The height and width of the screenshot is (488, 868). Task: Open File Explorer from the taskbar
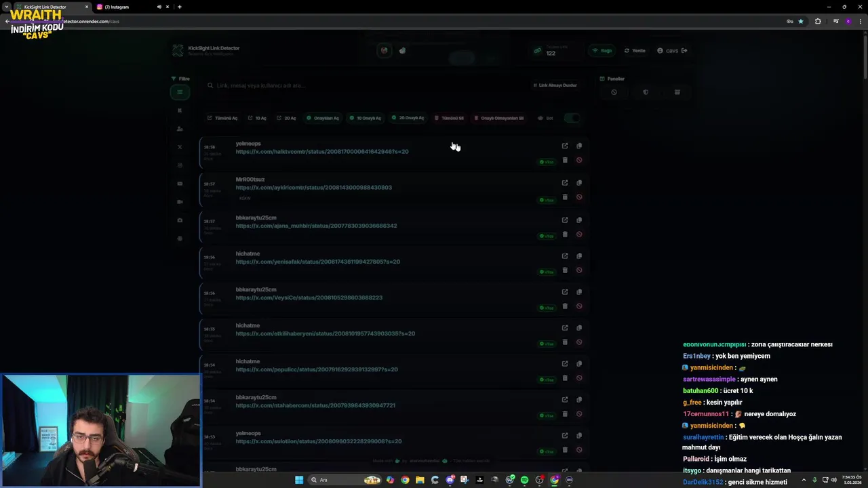[x=420, y=480]
